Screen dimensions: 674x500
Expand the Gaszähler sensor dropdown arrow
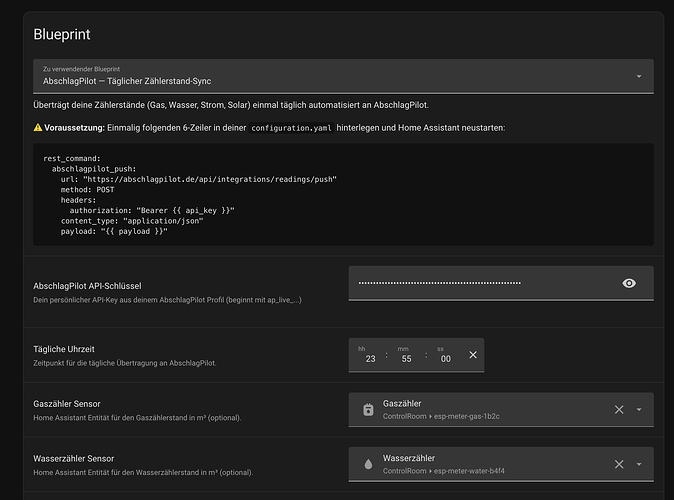(x=639, y=410)
